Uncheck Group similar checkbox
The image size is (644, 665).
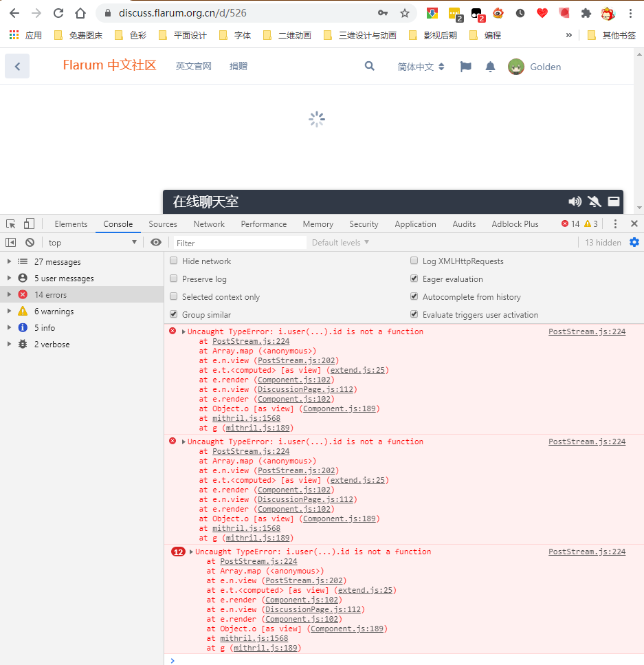(x=173, y=314)
